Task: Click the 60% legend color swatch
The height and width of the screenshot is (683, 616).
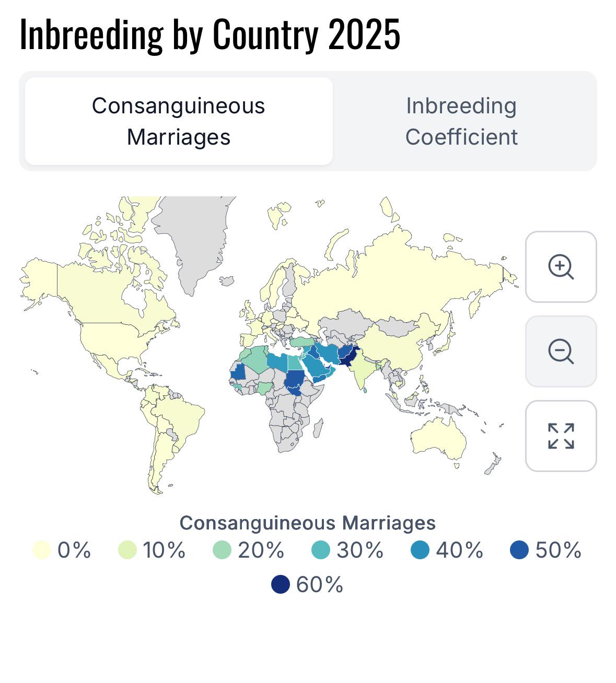Action: pyautogui.click(x=281, y=584)
